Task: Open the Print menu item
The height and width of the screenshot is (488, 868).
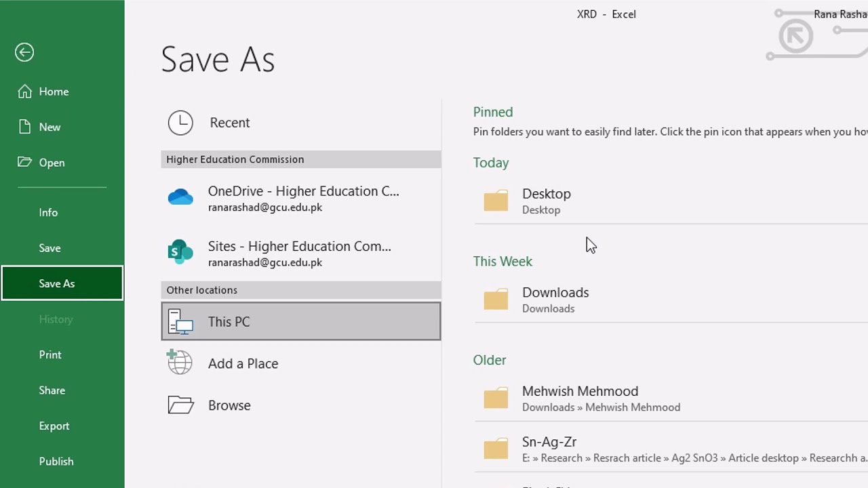Action: 50,354
